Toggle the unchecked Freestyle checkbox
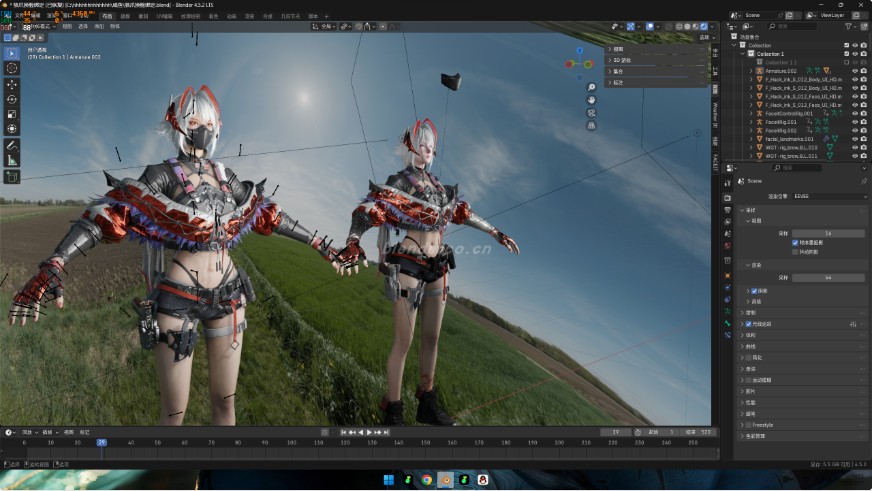This screenshot has width=872, height=491. pyautogui.click(x=749, y=425)
